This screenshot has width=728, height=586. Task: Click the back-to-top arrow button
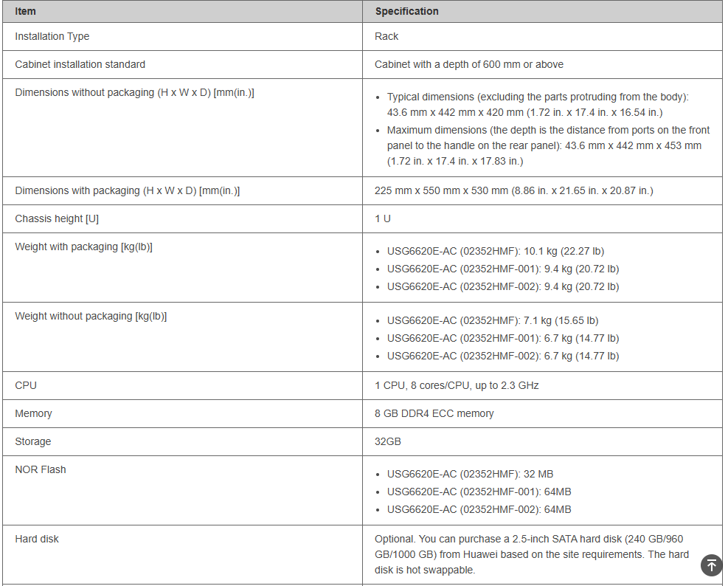point(711,565)
